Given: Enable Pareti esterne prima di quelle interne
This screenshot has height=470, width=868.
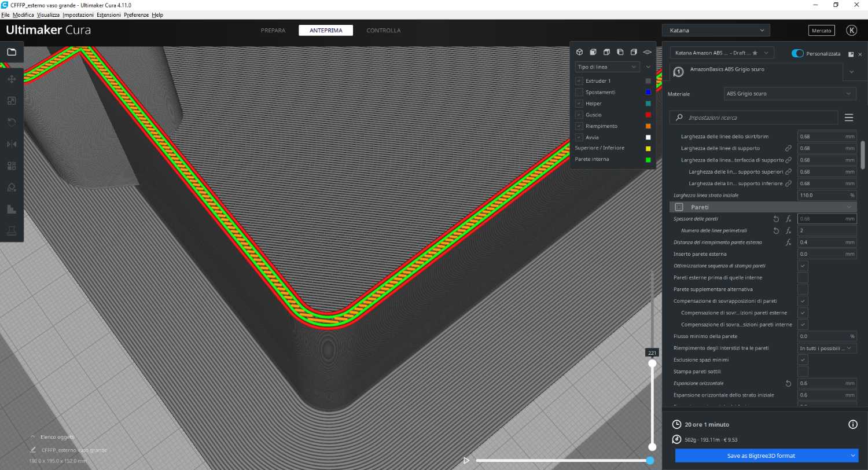Looking at the screenshot, I should coord(803,277).
